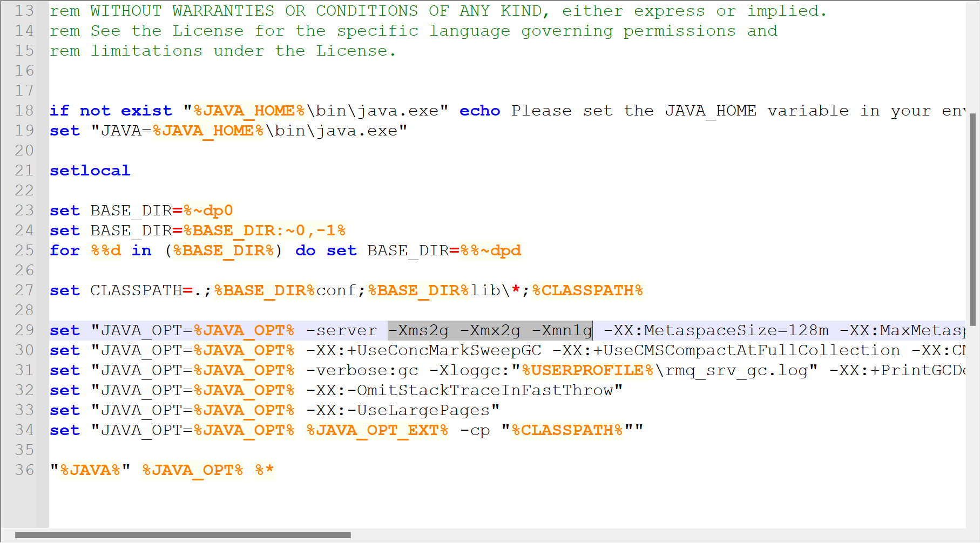The height and width of the screenshot is (543, 980).
Task: Click '%JAVA_OPT%' on line 36
Action: coord(193,470)
